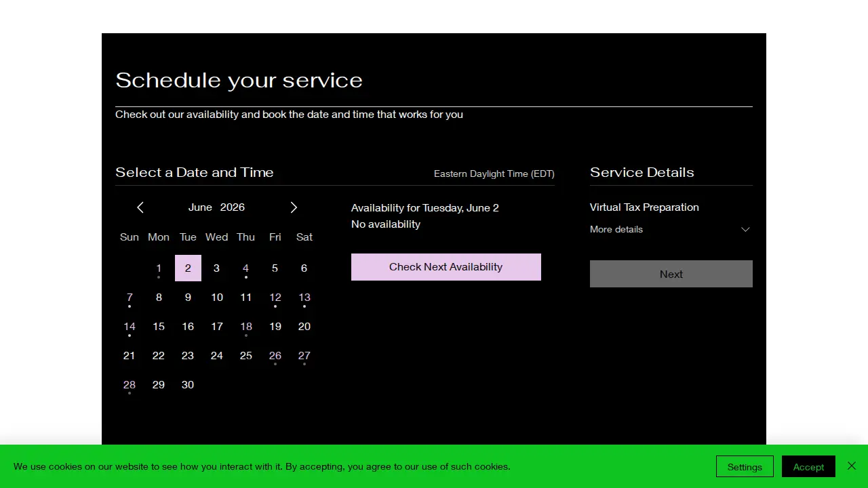Choose June 11 date
Image resolution: width=868 pixels, height=488 pixels.
246,298
